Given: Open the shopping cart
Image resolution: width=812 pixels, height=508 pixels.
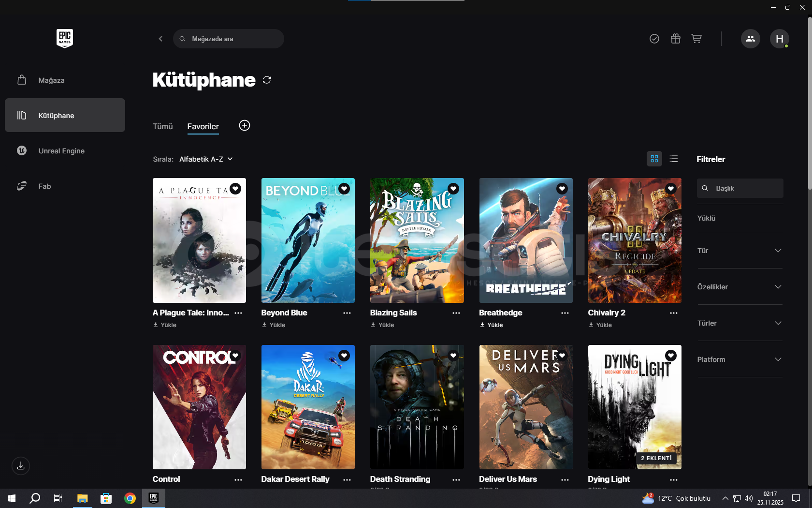Looking at the screenshot, I should click(x=696, y=39).
